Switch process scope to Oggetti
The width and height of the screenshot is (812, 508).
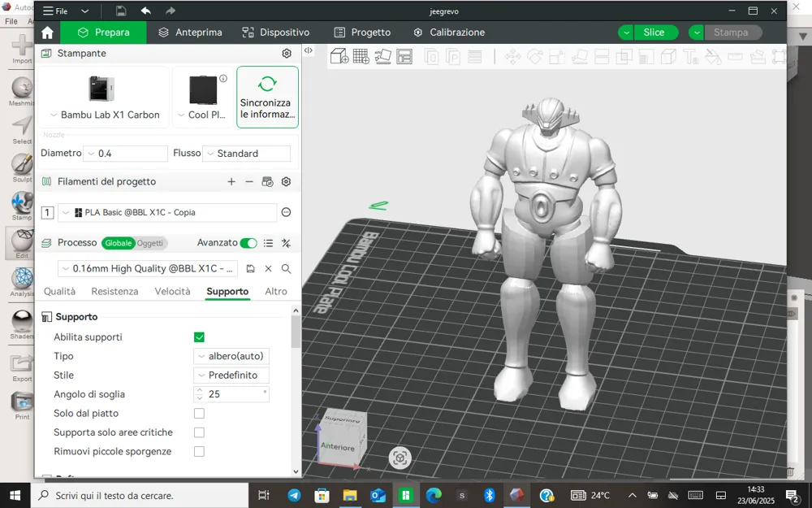click(150, 243)
